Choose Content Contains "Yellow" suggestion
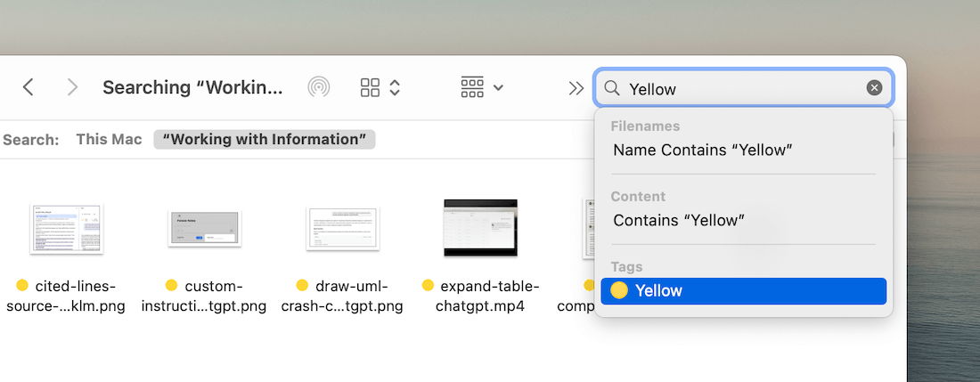Viewport: 980px width, 382px height. [679, 220]
